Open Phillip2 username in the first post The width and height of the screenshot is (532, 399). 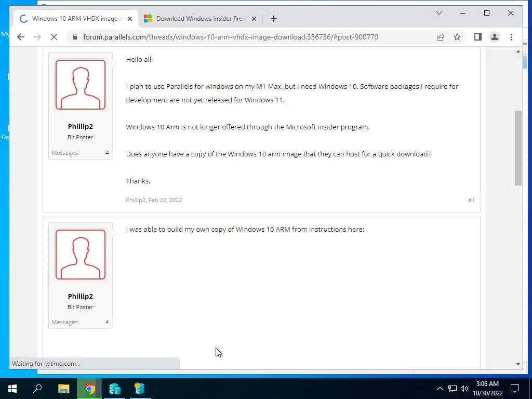[x=81, y=126]
